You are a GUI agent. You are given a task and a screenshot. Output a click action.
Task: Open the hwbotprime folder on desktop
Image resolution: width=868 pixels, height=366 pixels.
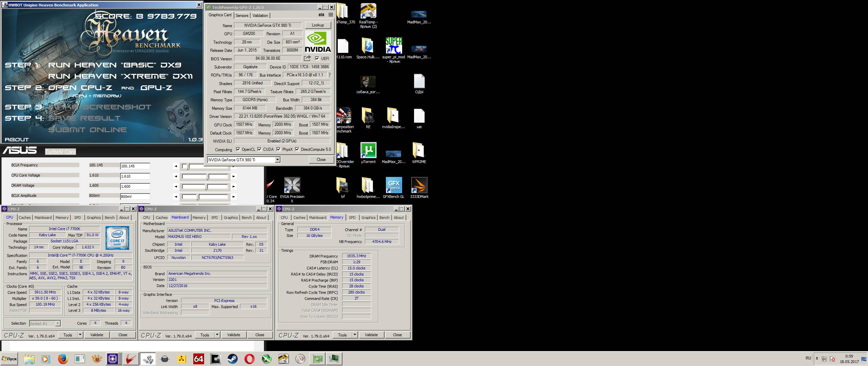pyautogui.click(x=368, y=188)
